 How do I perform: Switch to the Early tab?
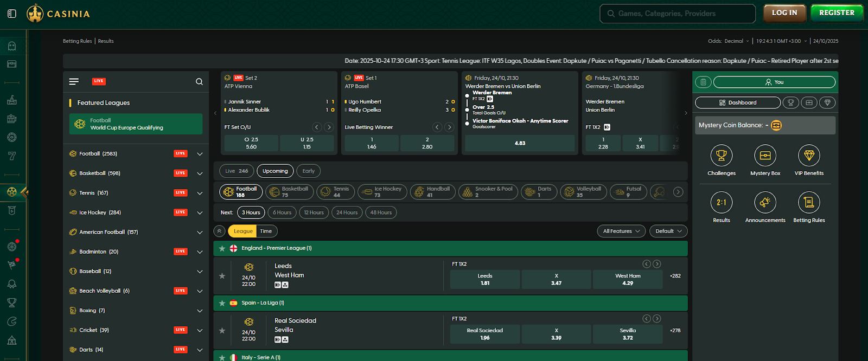309,171
